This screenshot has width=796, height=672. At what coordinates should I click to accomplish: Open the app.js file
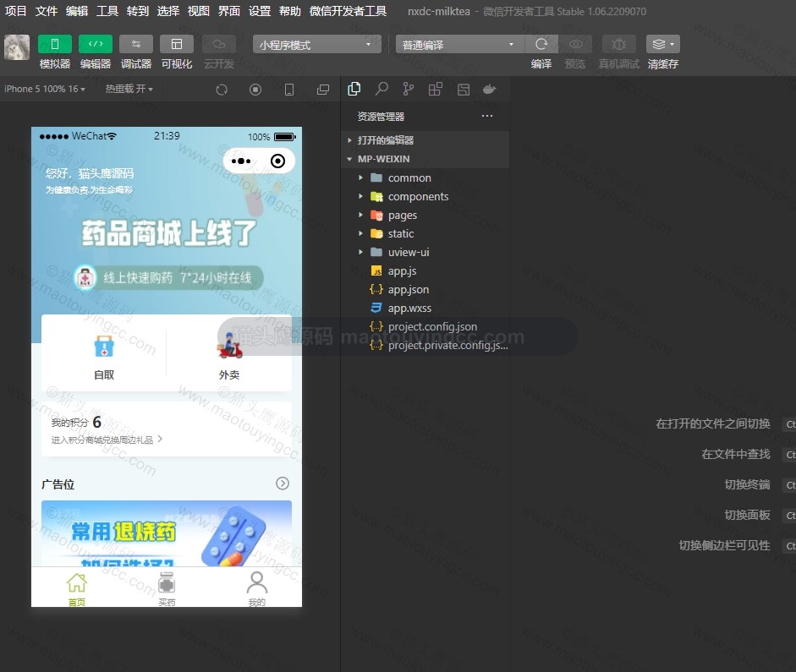click(x=425, y=270)
